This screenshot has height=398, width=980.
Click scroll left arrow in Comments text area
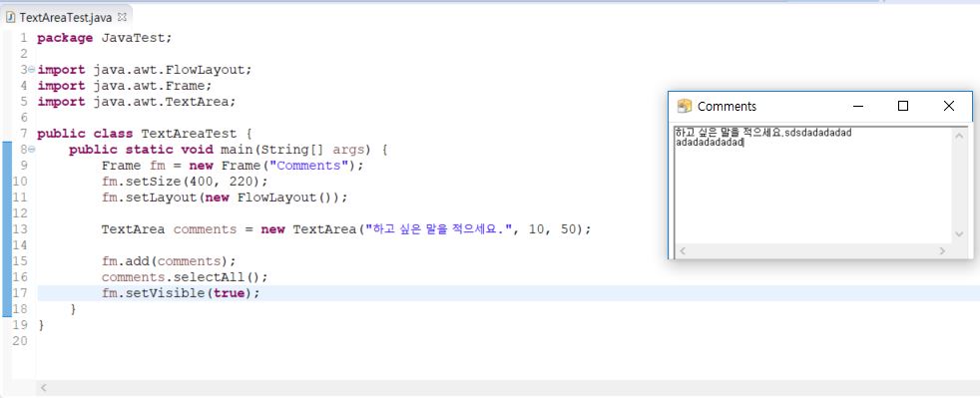[x=683, y=251]
